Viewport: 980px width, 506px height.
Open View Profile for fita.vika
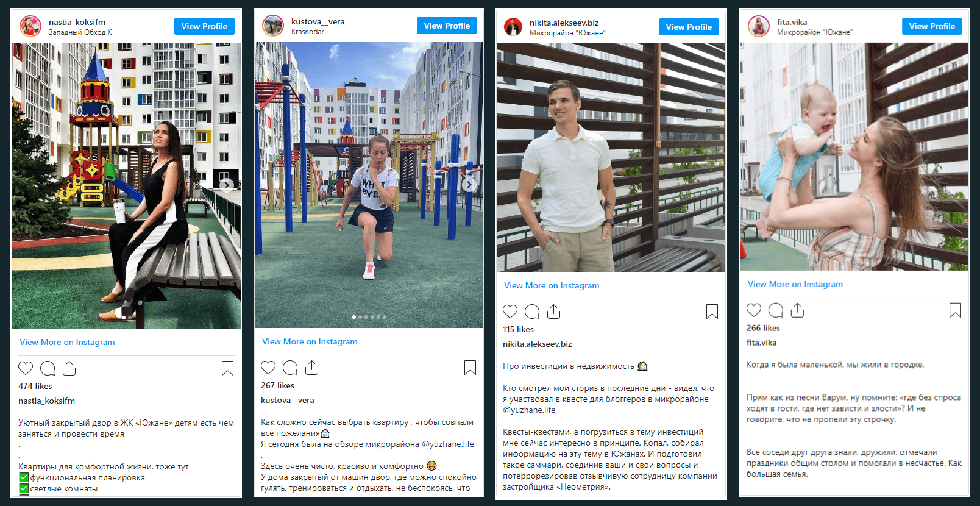coord(932,26)
